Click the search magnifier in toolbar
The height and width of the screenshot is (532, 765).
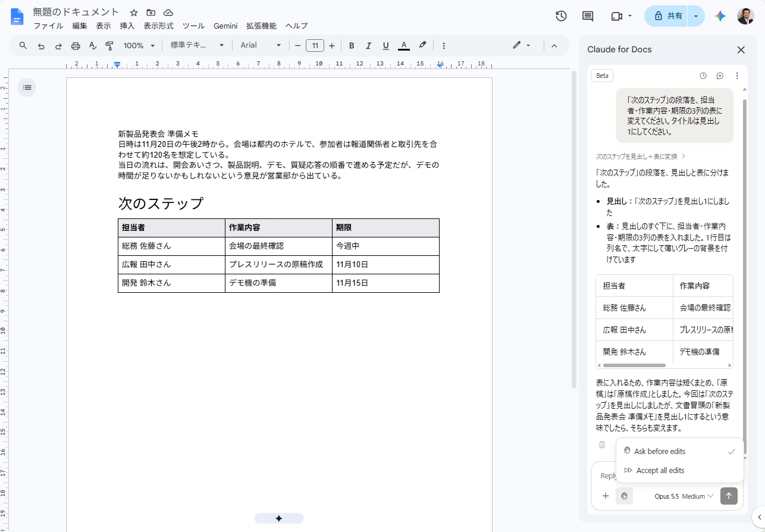23,45
